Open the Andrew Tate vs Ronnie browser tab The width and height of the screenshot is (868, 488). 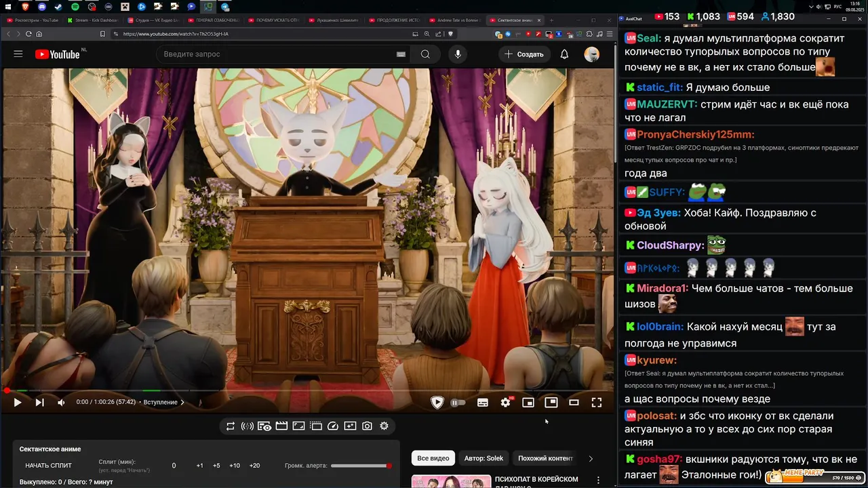456,20
